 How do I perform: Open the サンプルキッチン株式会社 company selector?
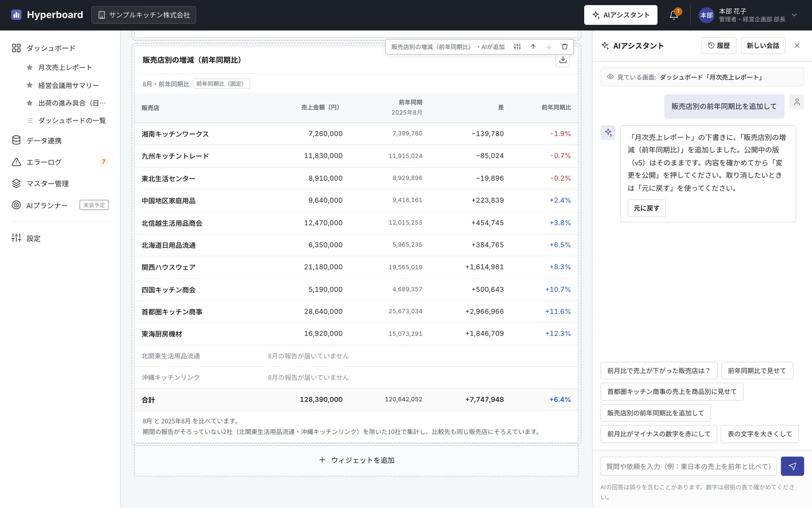click(x=144, y=15)
